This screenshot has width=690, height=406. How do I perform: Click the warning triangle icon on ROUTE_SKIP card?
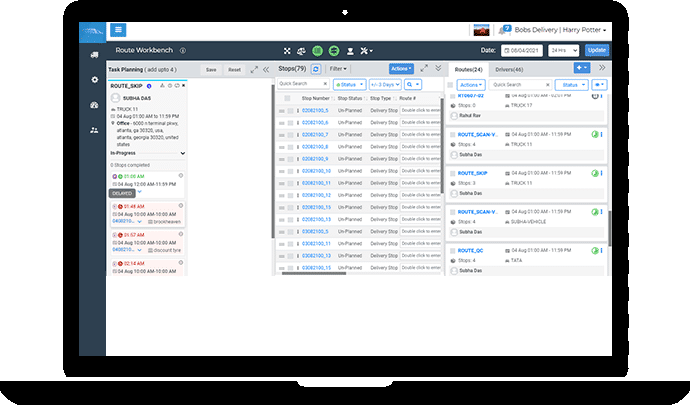pos(162,86)
